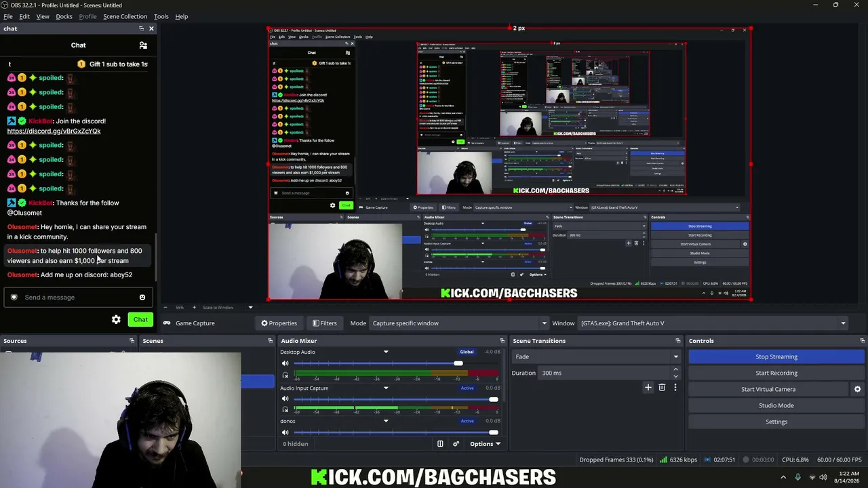868x488 pixels.
Task: Float the Scene Transitions dock
Action: (x=677, y=341)
